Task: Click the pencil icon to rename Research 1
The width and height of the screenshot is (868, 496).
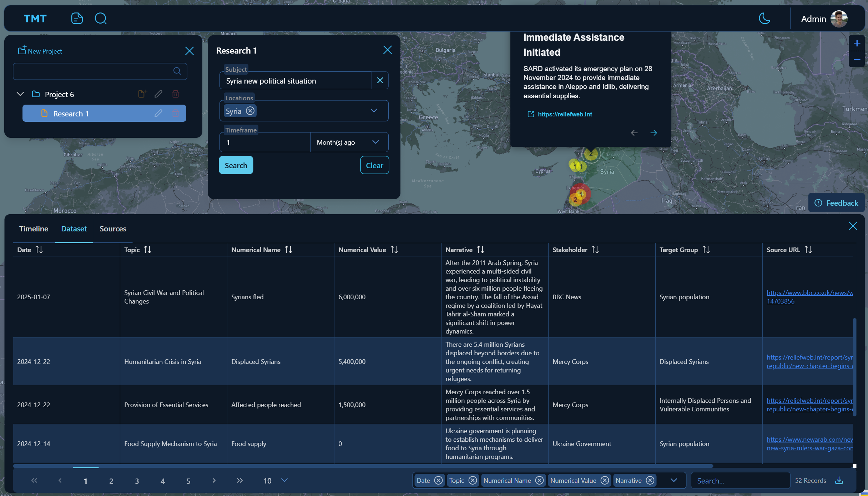Action: [158, 113]
